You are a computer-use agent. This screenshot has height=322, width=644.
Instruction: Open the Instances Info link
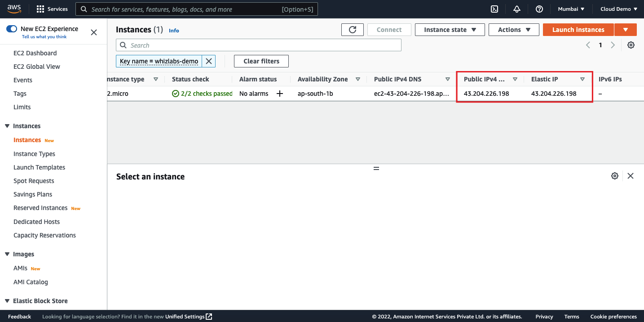click(x=174, y=31)
